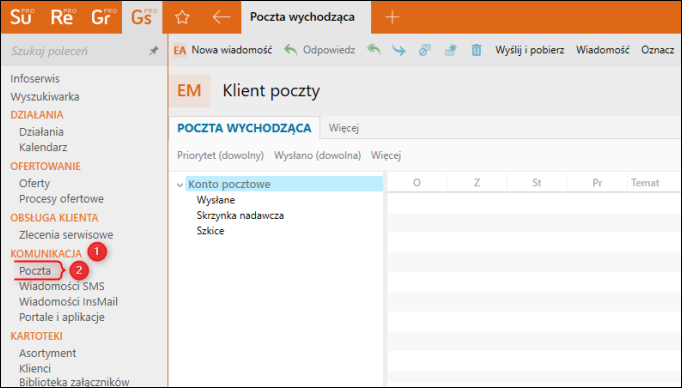The width and height of the screenshot is (682, 388).
Task: Sort by the St column header
Action: point(537,183)
